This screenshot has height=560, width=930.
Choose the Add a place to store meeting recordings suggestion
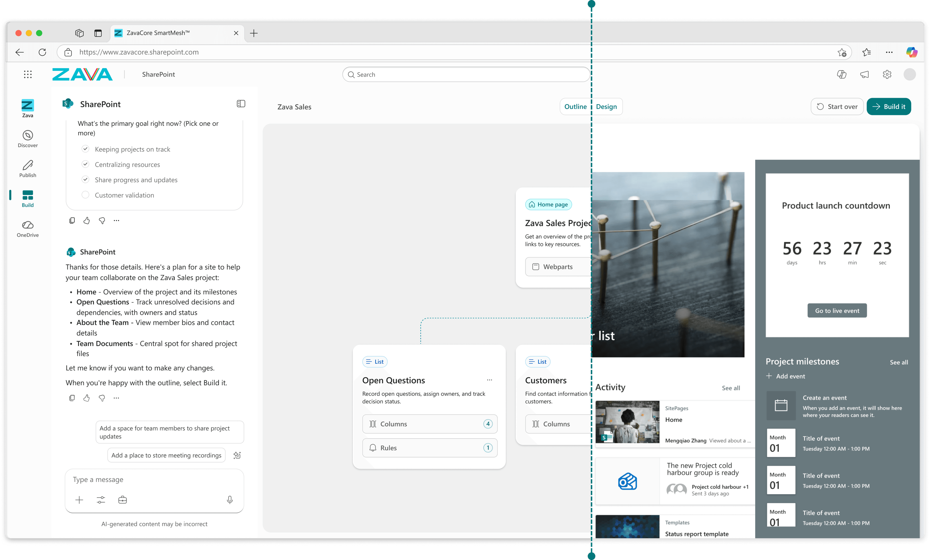(166, 455)
